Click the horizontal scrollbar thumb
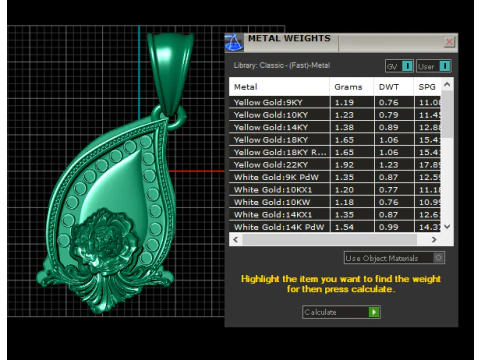Viewport: 480px width, 360px height. coord(329,239)
